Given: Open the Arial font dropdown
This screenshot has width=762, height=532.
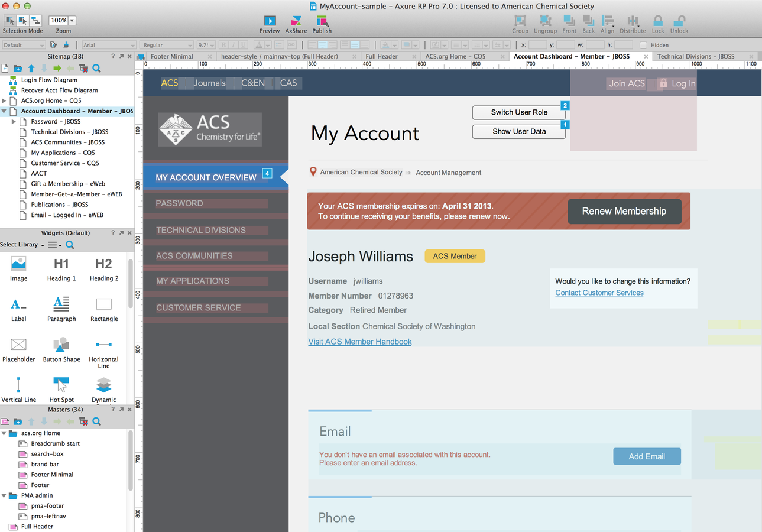Looking at the screenshot, I should coord(109,45).
